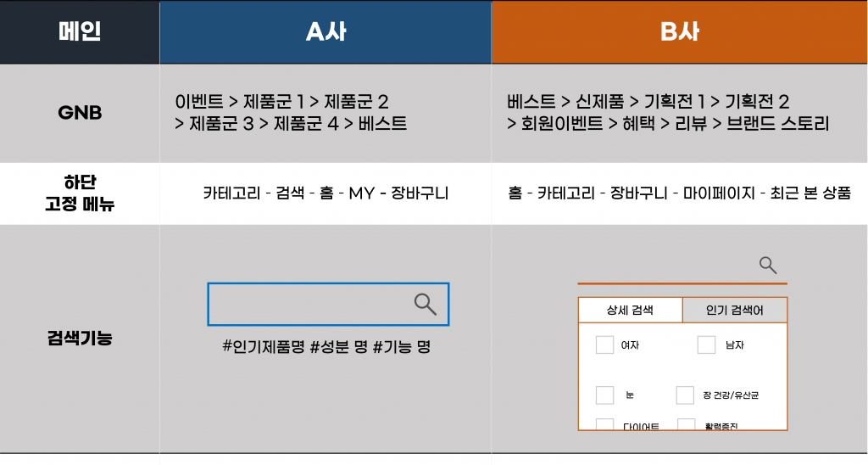The height and width of the screenshot is (465, 868).
Task: Toggle the 다이어트 checkbox
Action: [x=604, y=425]
